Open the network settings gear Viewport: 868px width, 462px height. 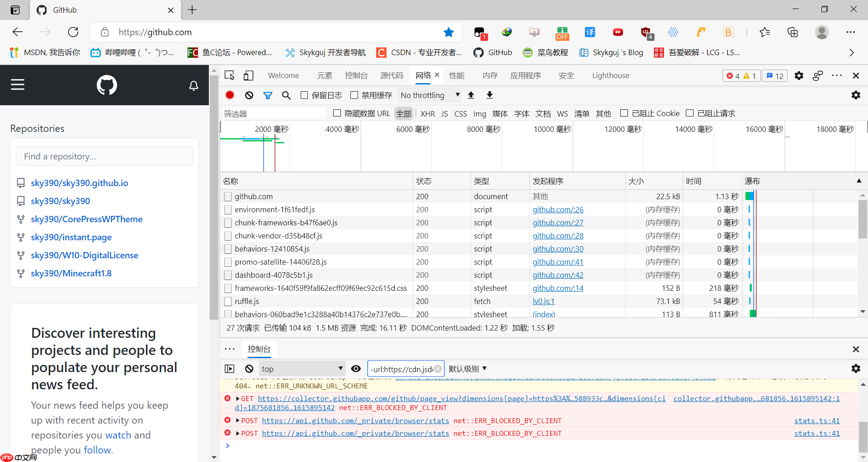click(x=856, y=95)
